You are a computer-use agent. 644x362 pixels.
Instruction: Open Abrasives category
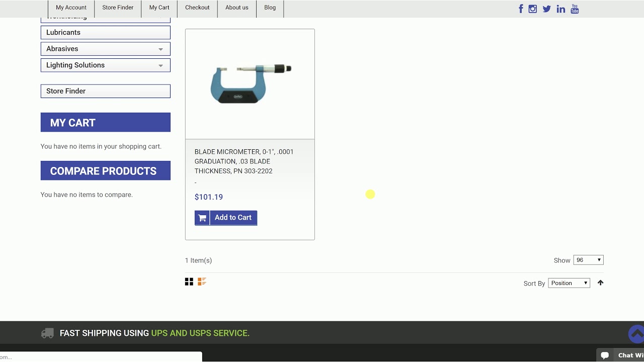click(106, 49)
